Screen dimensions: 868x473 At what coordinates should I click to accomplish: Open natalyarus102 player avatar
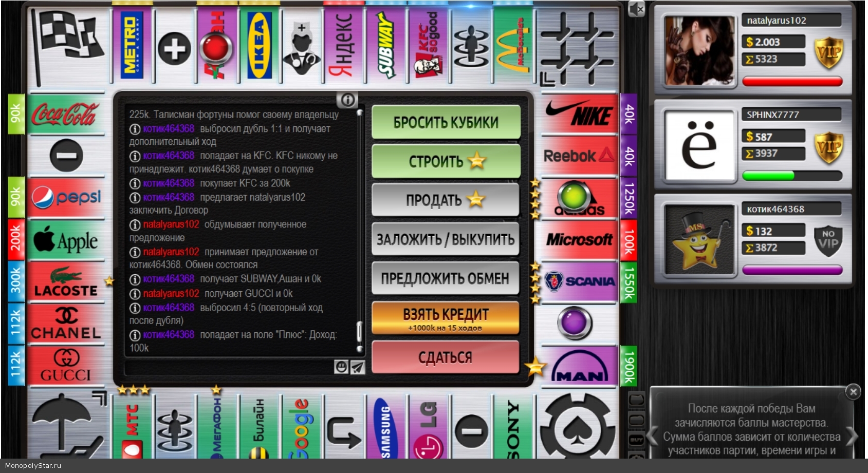click(699, 50)
